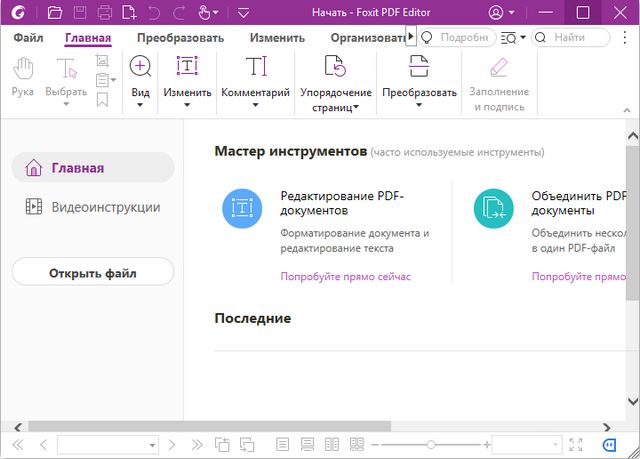The height and width of the screenshot is (459, 640).
Task: Click the Найти search field
Action: [570, 38]
